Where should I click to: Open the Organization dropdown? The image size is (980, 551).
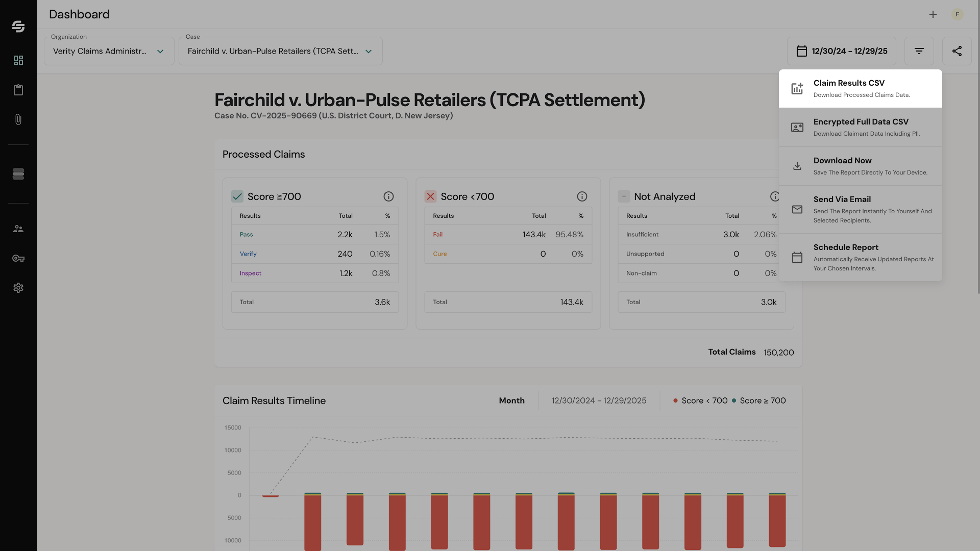pos(109,51)
